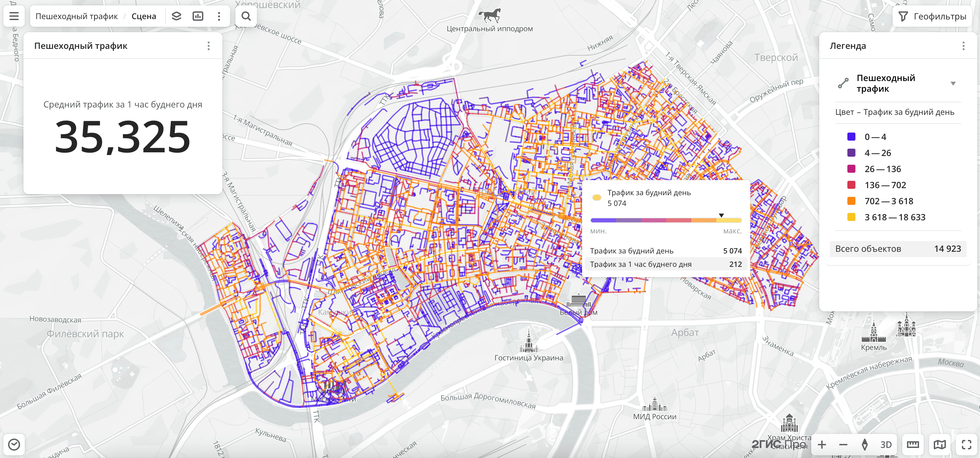Enter fullscreen mode
The image size is (980, 458).
pos(966,444)
